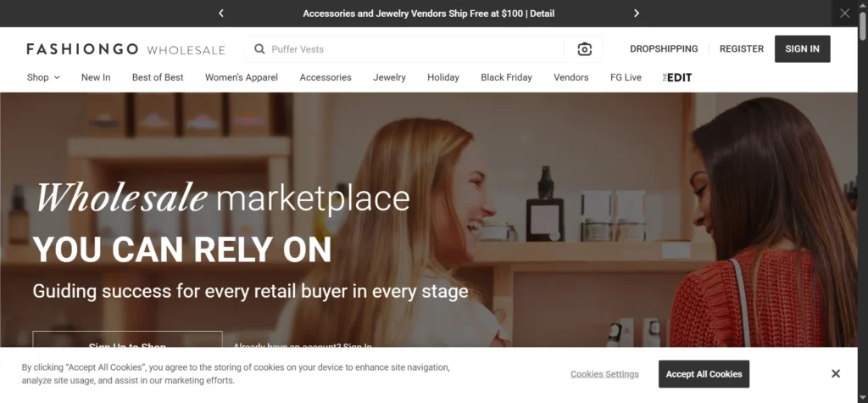Click the Sign In button
The height and width of the screenshot is (403, 868).
[802, 48]
